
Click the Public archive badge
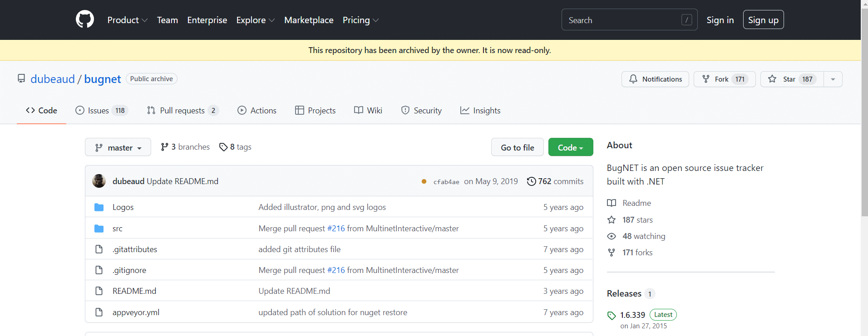tap(152, 79)
